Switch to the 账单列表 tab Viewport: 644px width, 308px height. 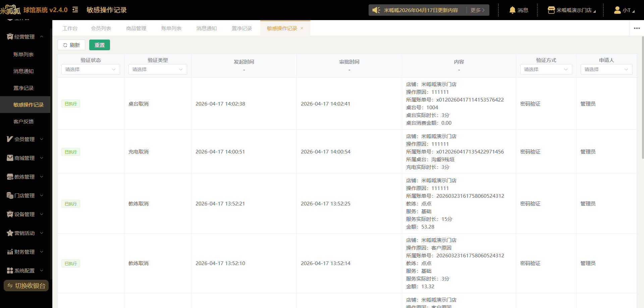[171, 28]
